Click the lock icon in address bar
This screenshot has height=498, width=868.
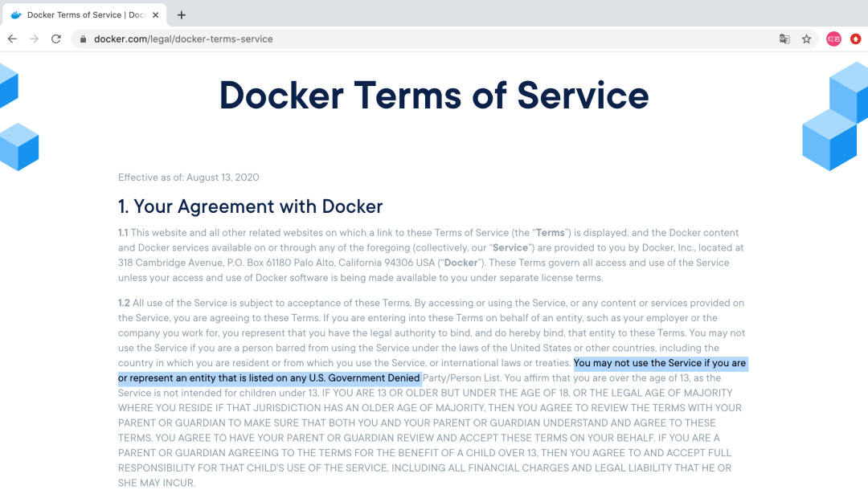point(83,39)
